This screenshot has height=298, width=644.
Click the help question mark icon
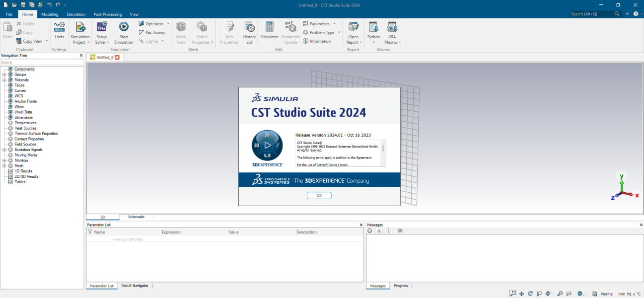(636, 14)
